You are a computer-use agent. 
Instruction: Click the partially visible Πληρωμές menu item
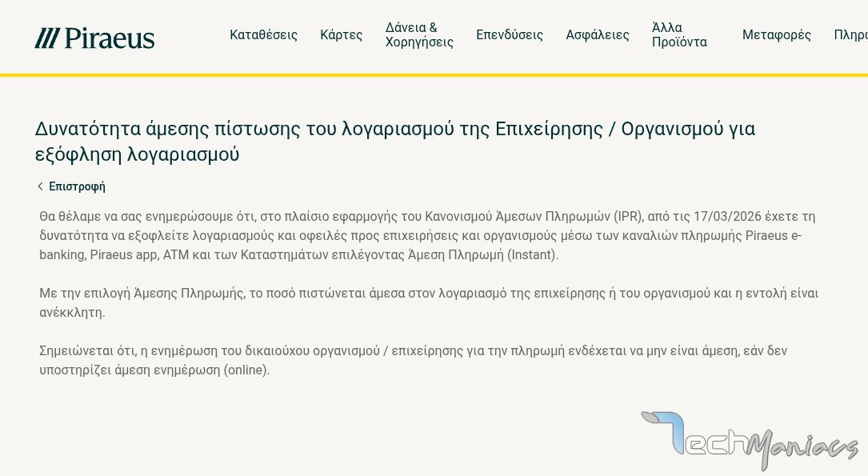click(850, 35)
